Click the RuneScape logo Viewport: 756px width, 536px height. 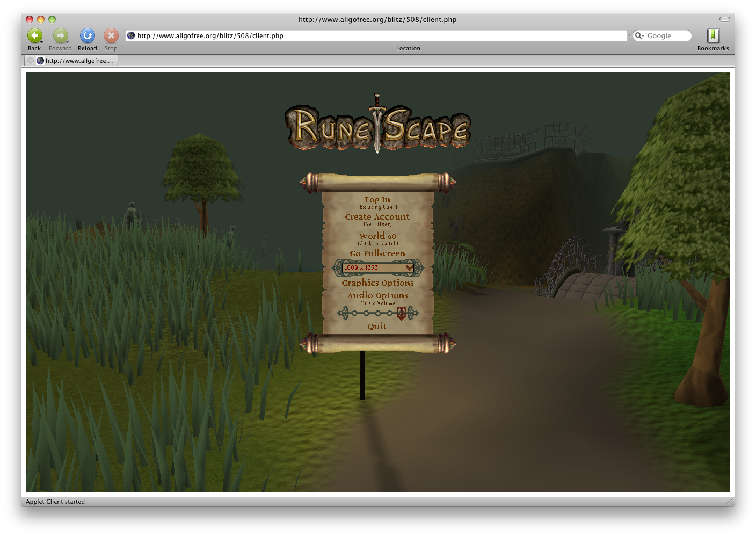pos(377,125)
